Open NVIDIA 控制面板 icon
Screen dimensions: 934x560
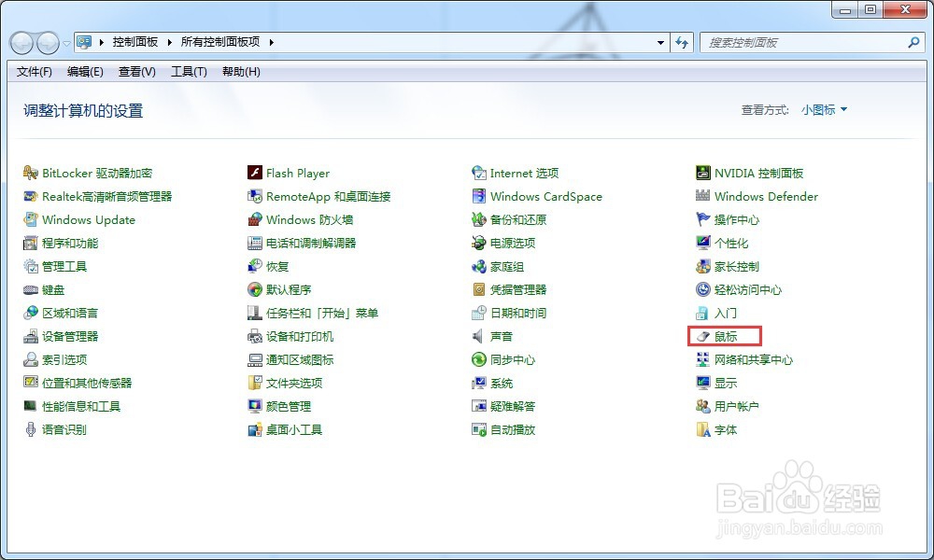tap(703, 174)
